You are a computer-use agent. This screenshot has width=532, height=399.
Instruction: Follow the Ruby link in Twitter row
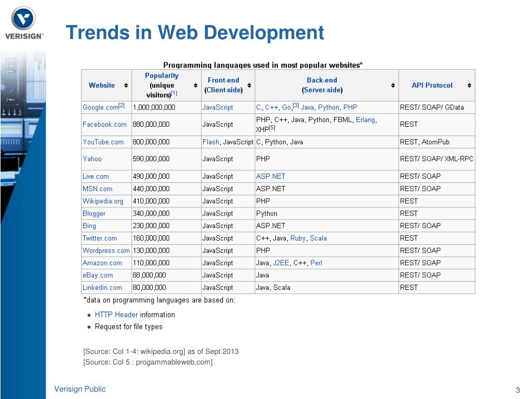coord(298,238)
